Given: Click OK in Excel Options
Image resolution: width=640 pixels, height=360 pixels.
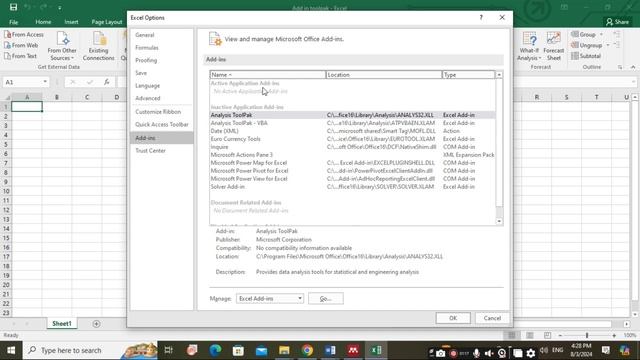Looking at the screenshot, I should (x=453, y=318).
